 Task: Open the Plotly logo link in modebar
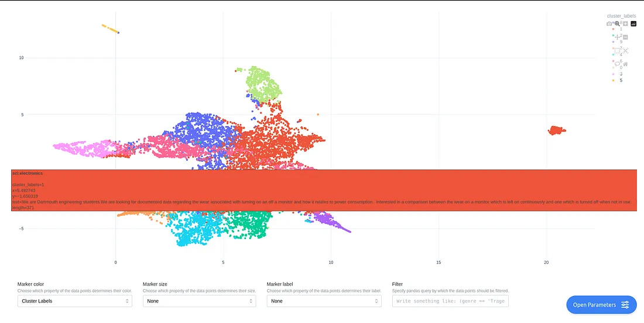tap(633, 24)
